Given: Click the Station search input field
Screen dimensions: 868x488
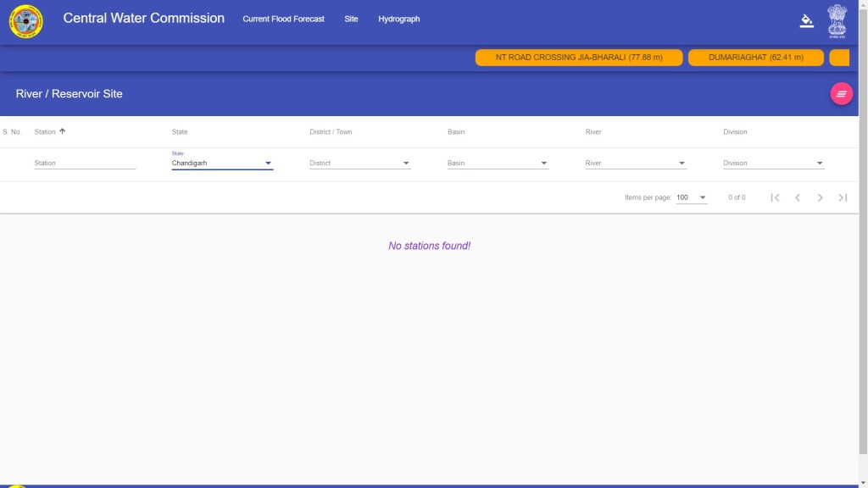Looking at the screenshot, I should pyautogui.click(x=85, y=163).
